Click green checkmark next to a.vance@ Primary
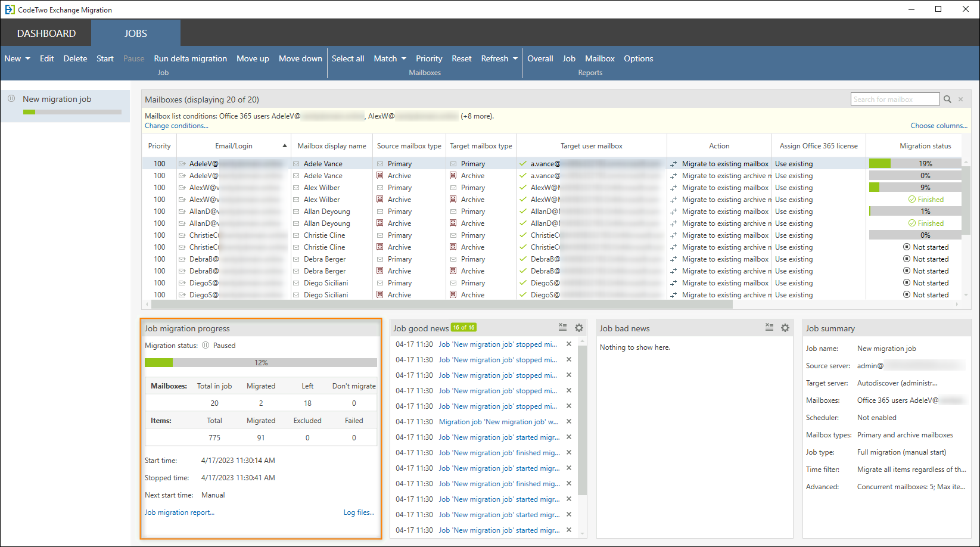This screenshot has height=547, width=980. pos(523,163)
